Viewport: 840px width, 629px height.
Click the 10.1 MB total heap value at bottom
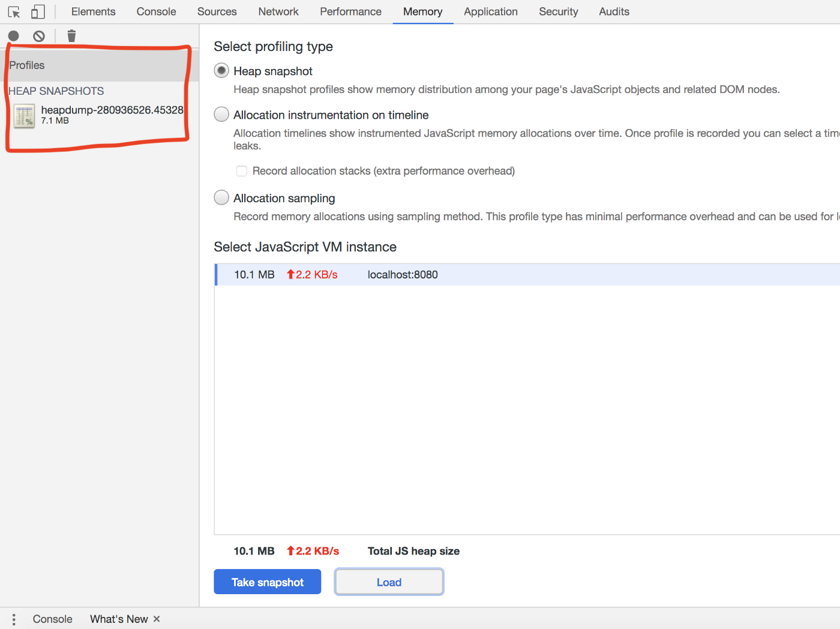pos(254,551)
